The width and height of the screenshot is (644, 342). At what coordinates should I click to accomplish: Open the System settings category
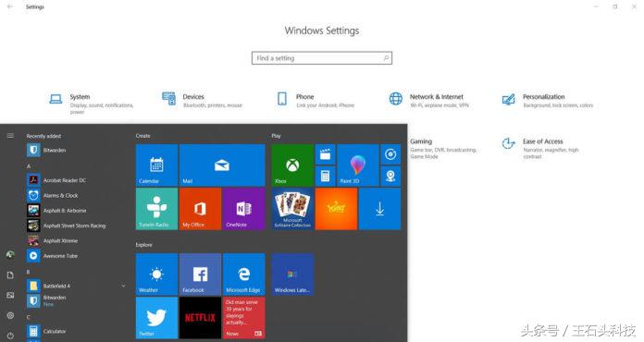tap(92, 104)
